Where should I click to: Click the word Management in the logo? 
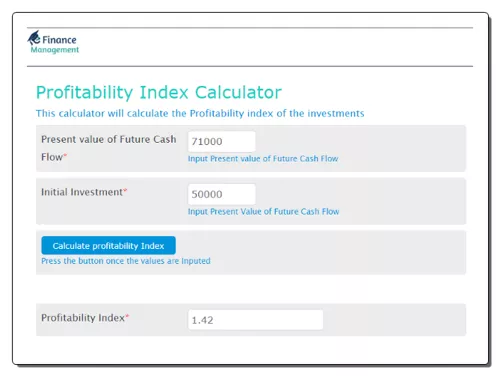(55, 50)
